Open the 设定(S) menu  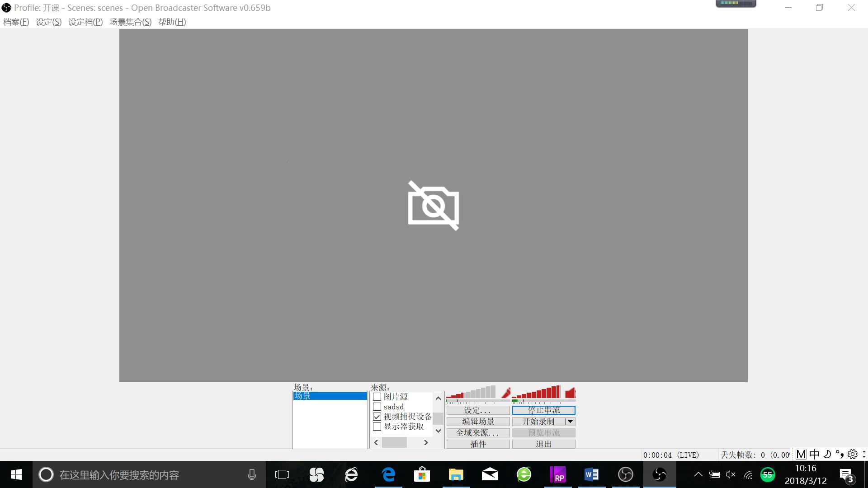pos(48,22)
